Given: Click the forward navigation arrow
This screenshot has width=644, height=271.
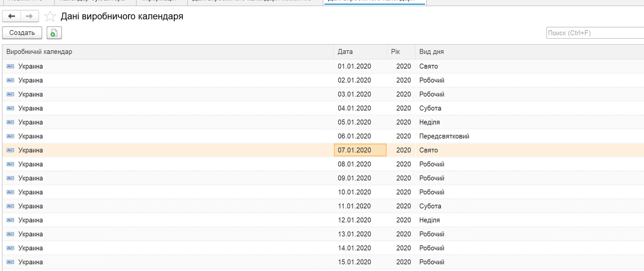Looking at the screenshot, I should [30, 16].
